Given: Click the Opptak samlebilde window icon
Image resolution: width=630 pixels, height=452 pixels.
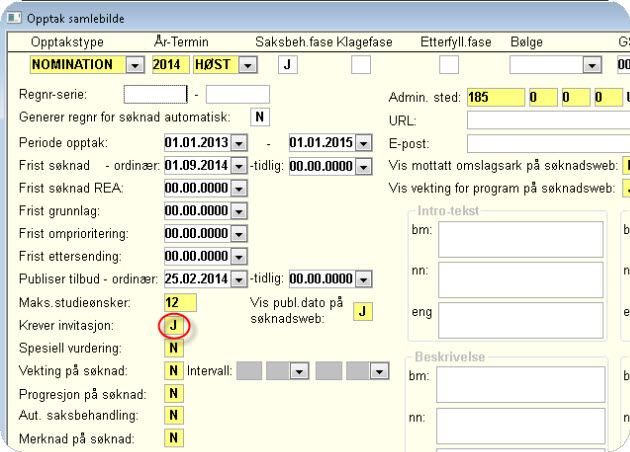Looking at the screenshot, I should (14, 18).
